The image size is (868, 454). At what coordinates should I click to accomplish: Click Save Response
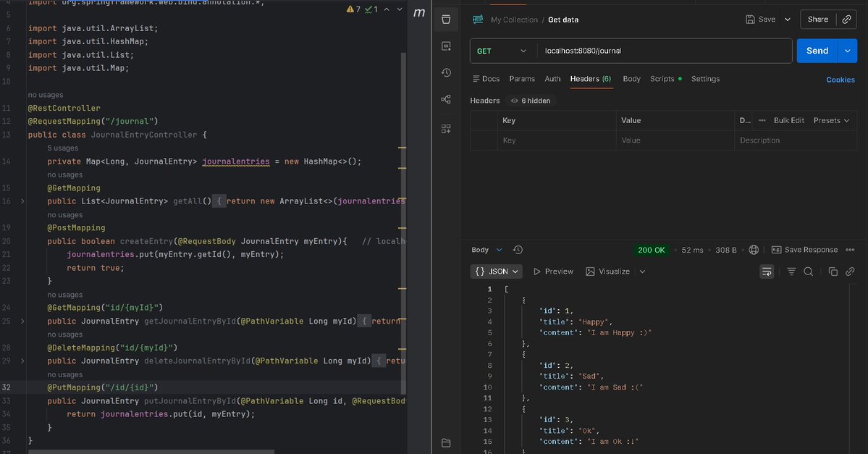pos(804,251)
